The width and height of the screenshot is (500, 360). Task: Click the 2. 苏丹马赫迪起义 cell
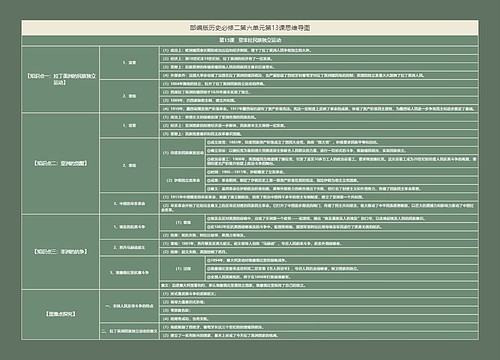tap(129, 248)
